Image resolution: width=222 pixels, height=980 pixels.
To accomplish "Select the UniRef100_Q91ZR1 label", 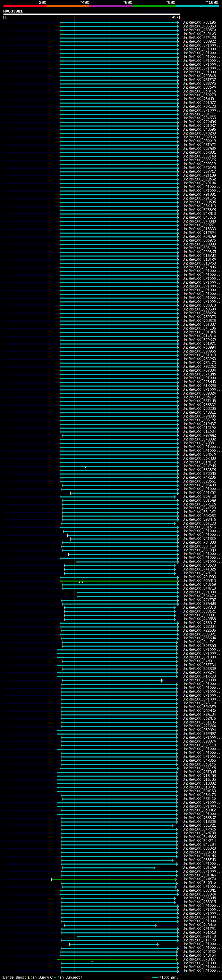I will coord(199,929).
